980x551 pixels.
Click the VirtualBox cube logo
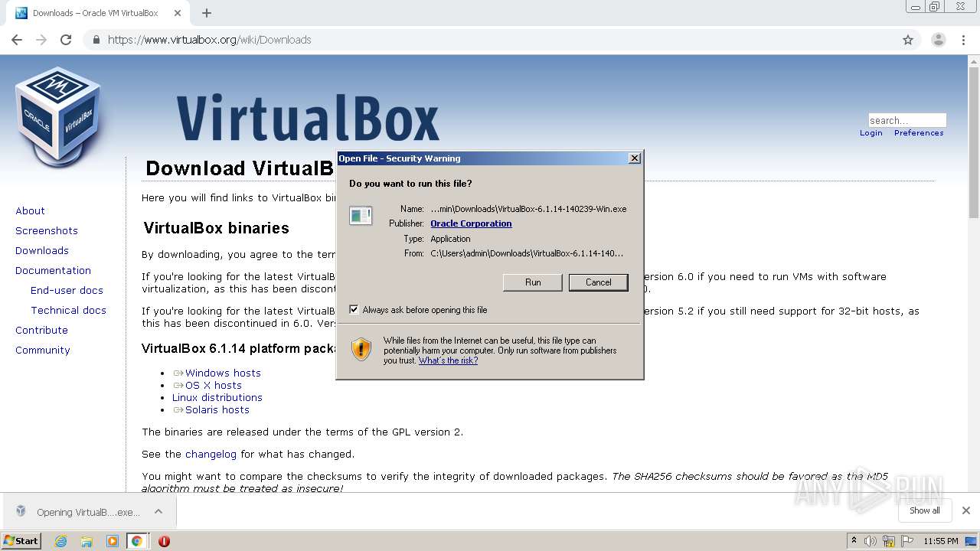point(57,116)
